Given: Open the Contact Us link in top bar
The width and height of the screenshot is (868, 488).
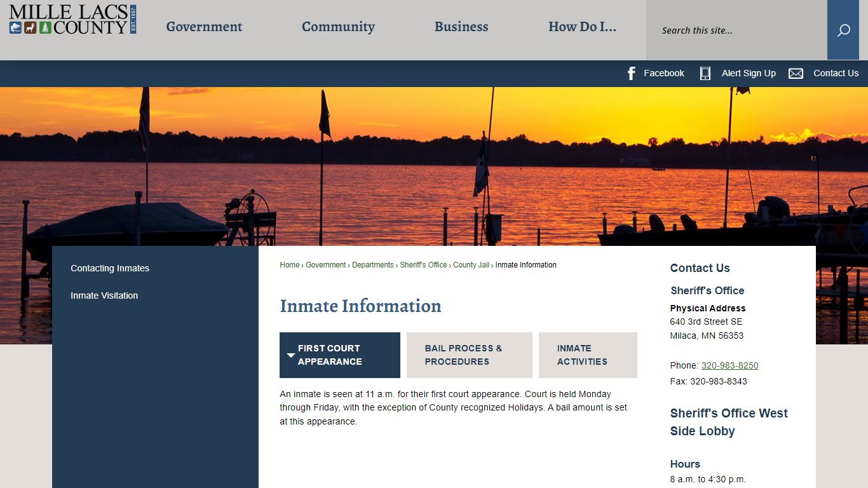Looking at the screenshot, I should click(836, 73).
